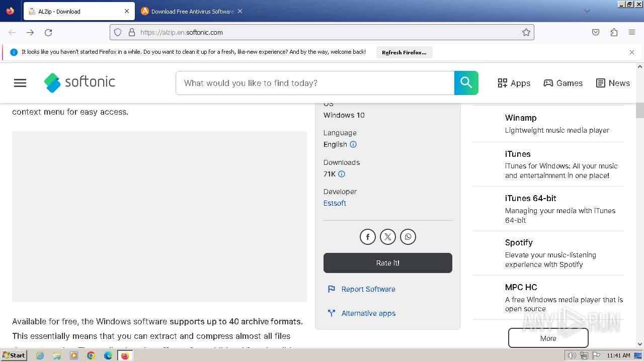The width and height of the screenshot is (644, 362).
Task: Open the Estsoft developer link
Action: 335,203
